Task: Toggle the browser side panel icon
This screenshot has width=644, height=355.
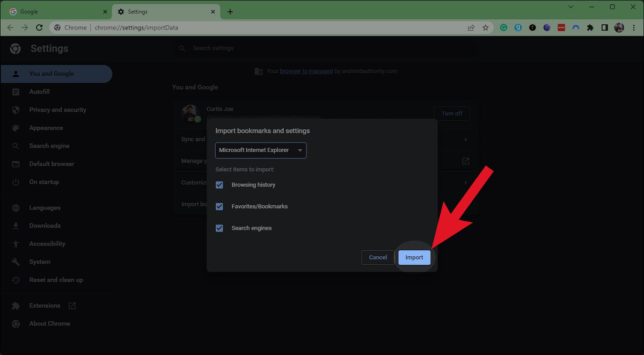Action: tap(605, 27)
